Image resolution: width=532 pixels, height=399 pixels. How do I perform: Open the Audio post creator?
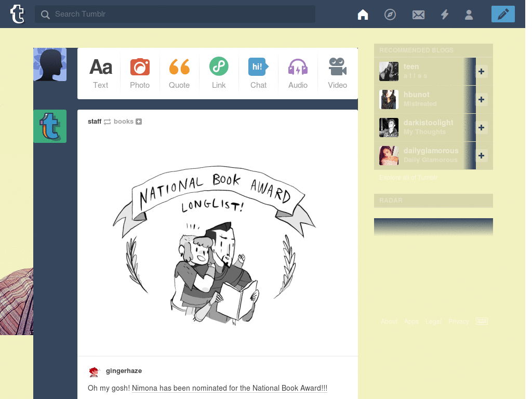coord(298,73)
